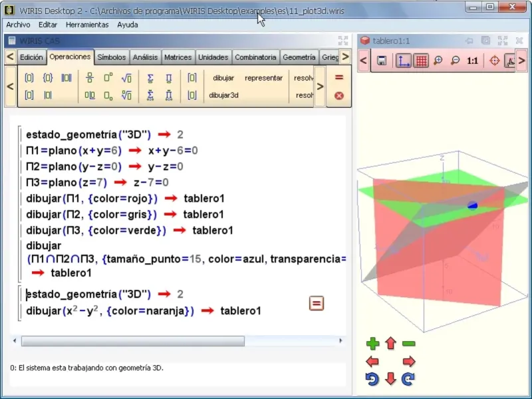The image size is (532, 399).
Task: Insert the double-bar norm symbol
Action: (x=66, y=78)
